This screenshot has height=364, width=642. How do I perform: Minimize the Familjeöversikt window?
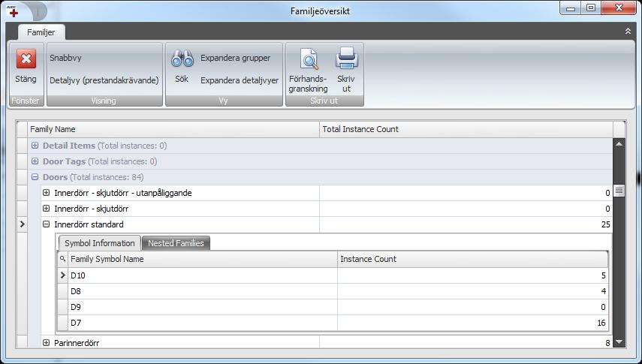[571, 8]
